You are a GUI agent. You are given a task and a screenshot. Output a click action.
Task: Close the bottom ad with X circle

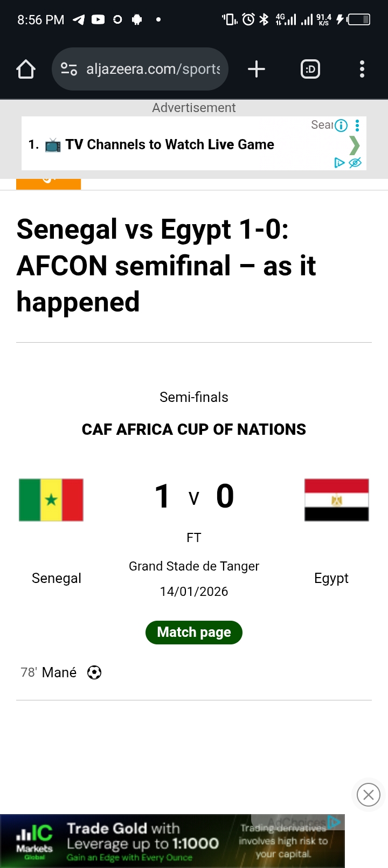pyautogui.click(x=369, y=795)
